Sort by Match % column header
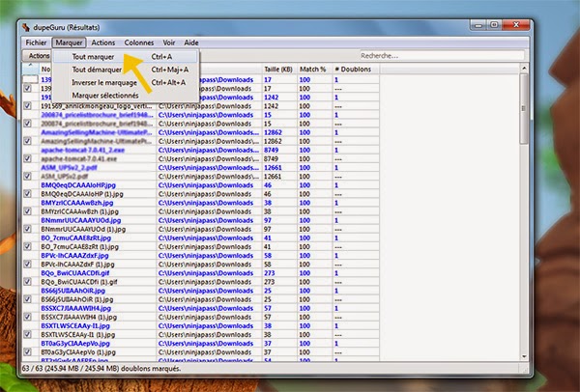This screenshot has height=392, width=580. coord(312,70)
